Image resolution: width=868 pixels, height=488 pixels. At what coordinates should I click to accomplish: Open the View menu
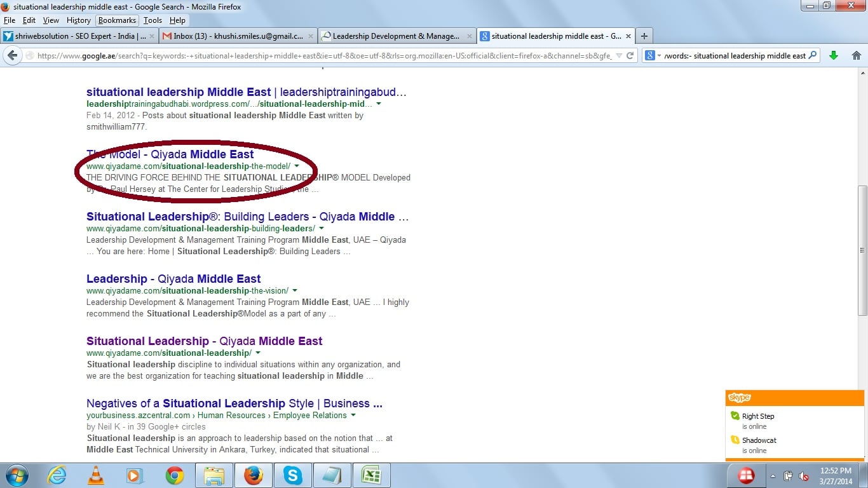[51, 20]
